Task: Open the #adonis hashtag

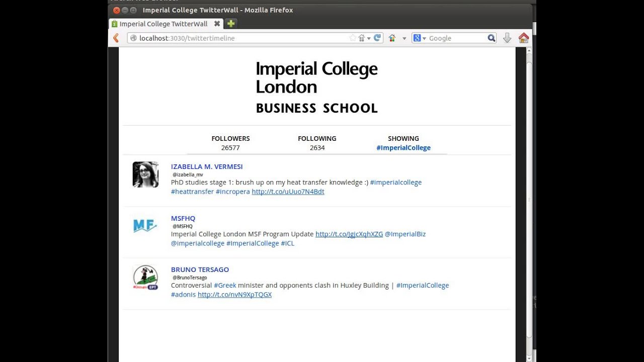Action: point(184,295)
